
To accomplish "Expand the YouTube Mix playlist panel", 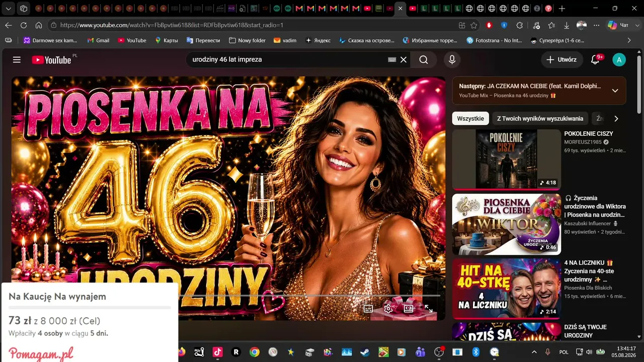I will point(615,90).
